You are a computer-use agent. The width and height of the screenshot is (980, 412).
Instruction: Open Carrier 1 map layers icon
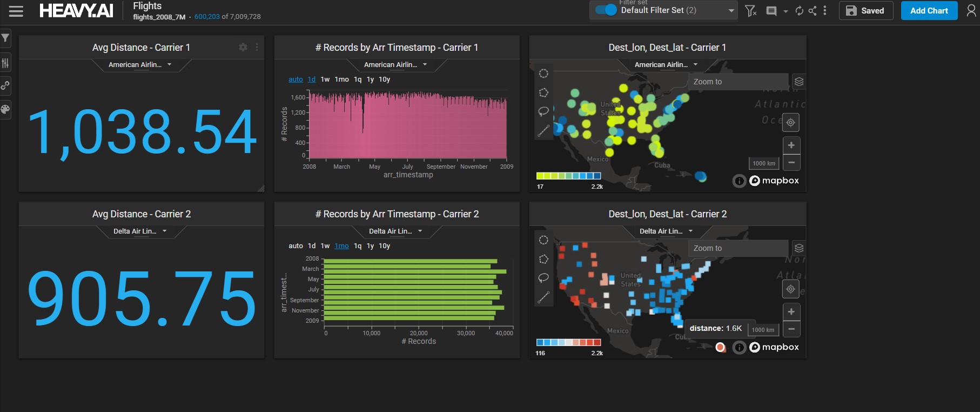[799, 82]
